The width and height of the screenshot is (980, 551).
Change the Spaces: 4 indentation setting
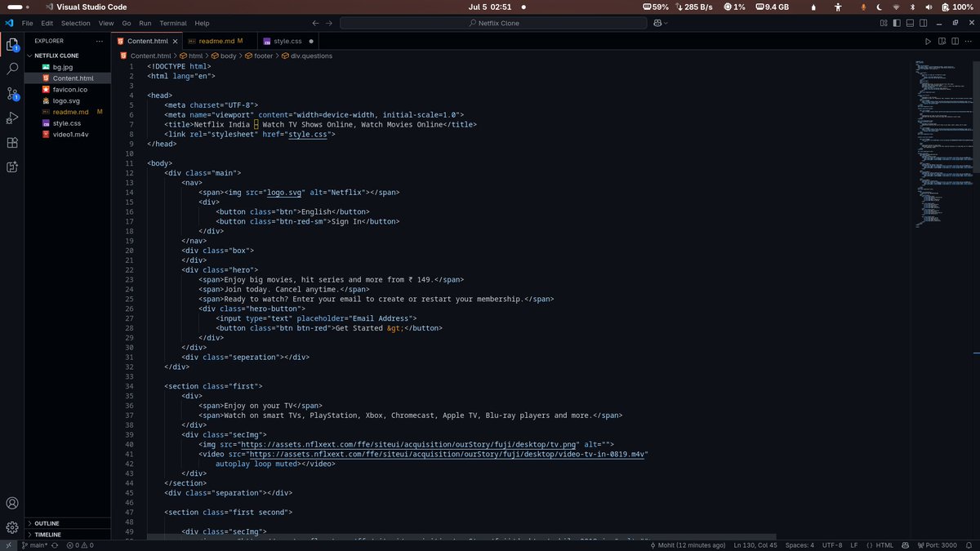(x=800, y=544)
